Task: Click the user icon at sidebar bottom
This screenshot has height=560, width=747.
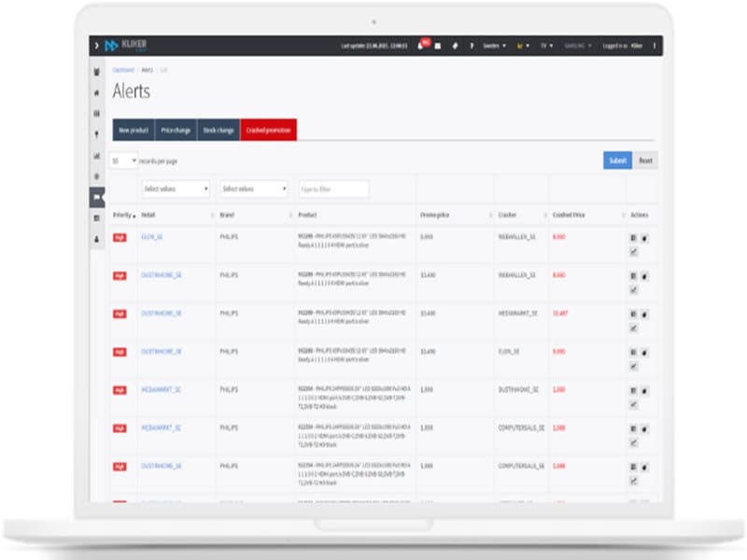Action: pos(97,239)
